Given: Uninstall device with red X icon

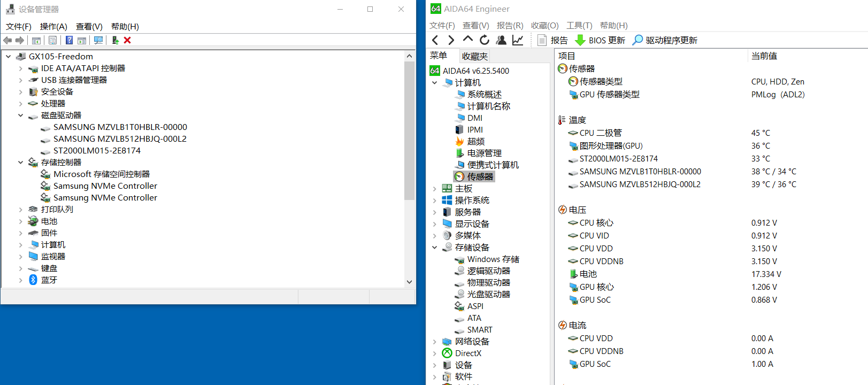Looking at the screenshot, I should [x=127, y=40].
